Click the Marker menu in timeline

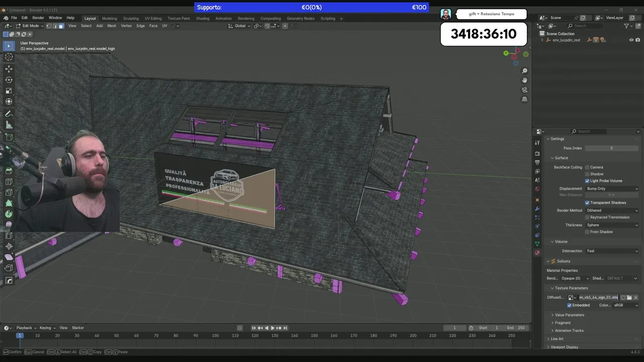point(77,328)
